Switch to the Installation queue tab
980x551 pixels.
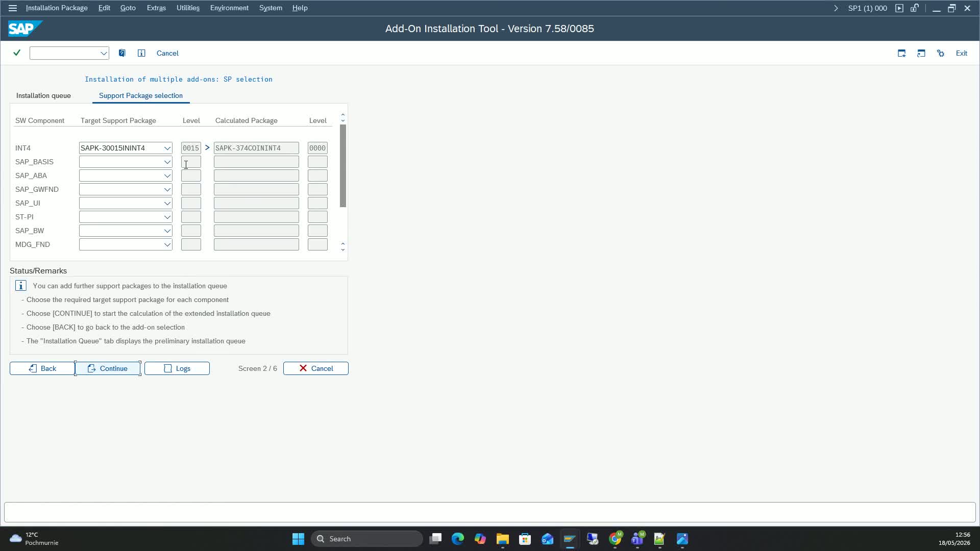click(43, 95)
